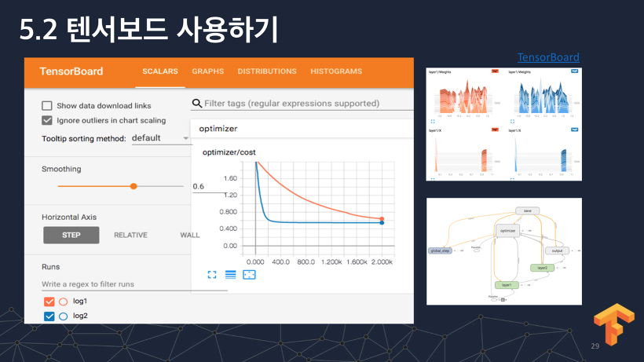Click the optimizer node in graph
The height and width of the screenshot is (362, 644).
pyautogui.click(x=507, y=231)
